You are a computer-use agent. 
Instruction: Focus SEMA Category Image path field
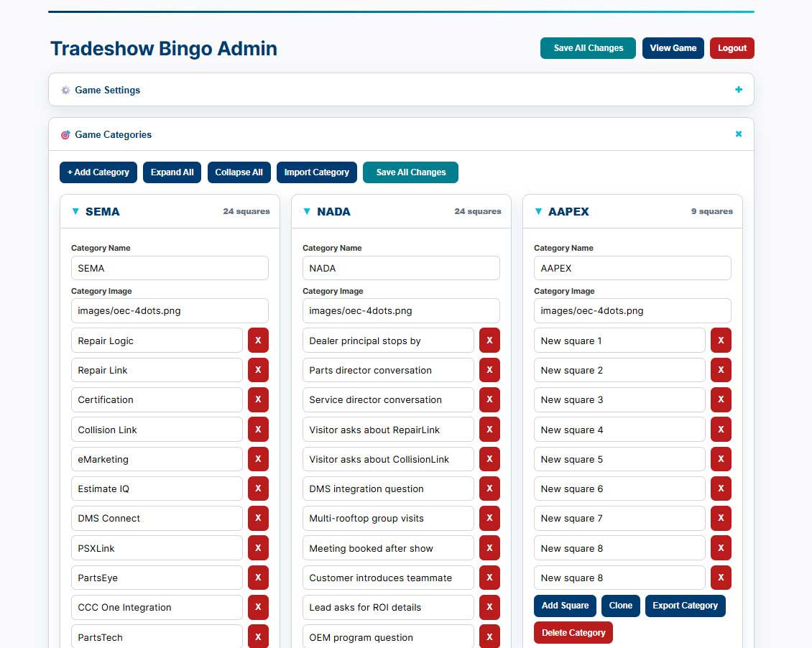[x=170, y=310]
